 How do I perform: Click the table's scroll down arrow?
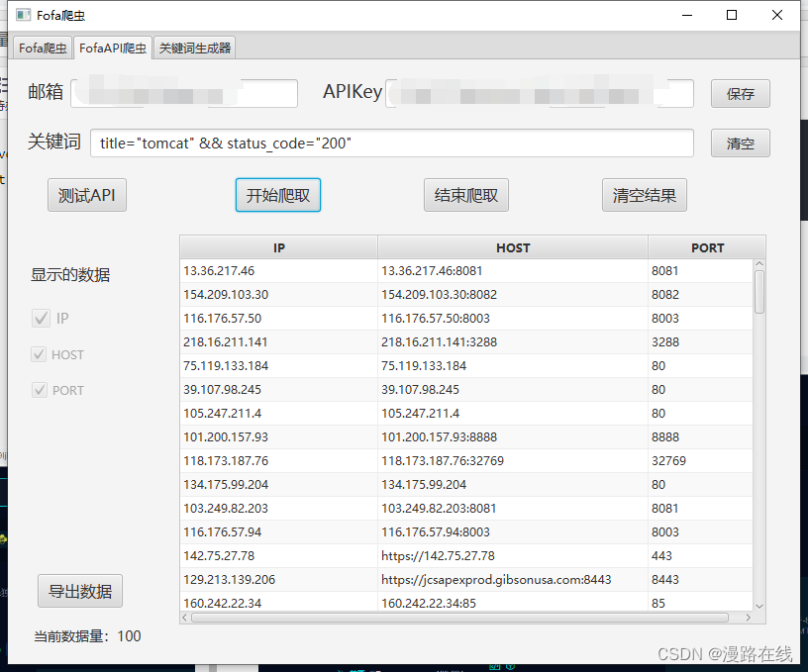tap(759, 606)
